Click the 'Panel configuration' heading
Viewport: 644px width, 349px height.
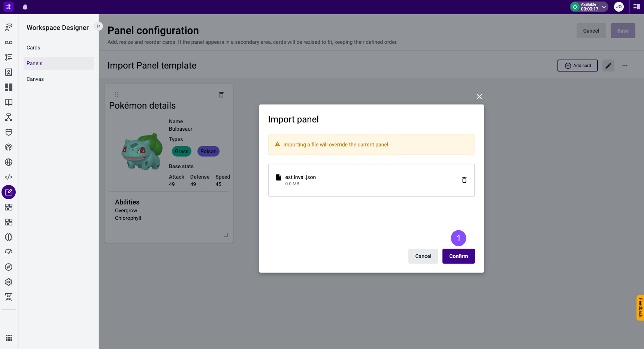point(153,30)
